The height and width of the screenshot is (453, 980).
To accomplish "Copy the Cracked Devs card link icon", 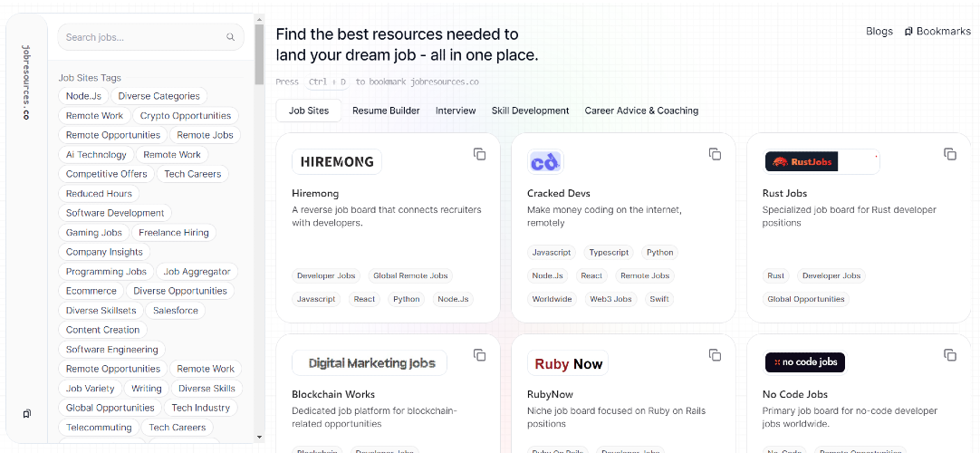I will point(715,154).
